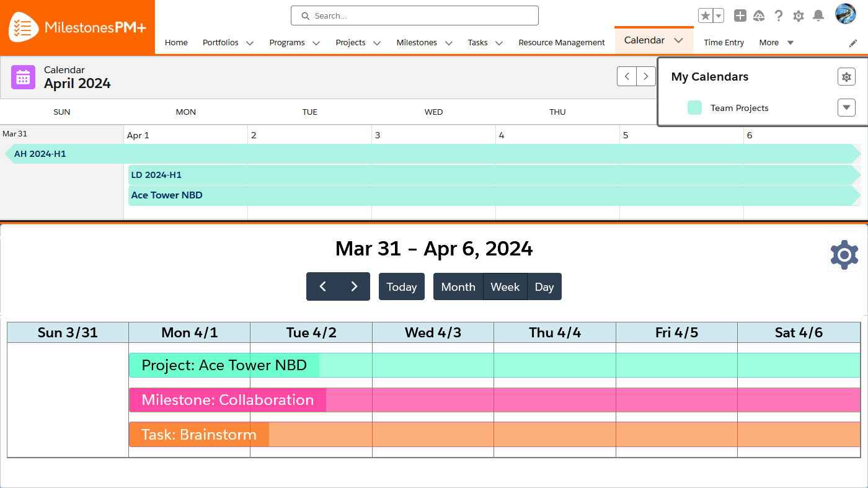Click the MilestonesPM+ logo
The width and height of the screenshot is (868, 488).
77,27
